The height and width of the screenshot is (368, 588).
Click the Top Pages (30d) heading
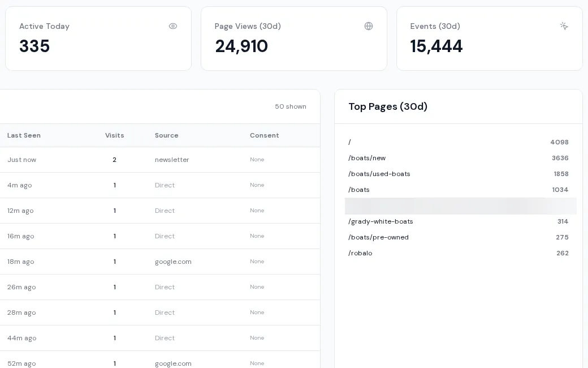(388, 106)
